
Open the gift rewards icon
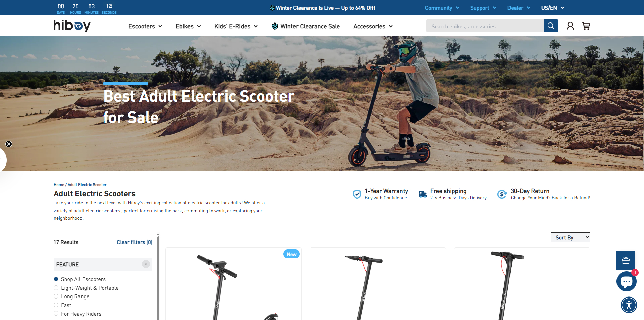click(x=626, y=260)
